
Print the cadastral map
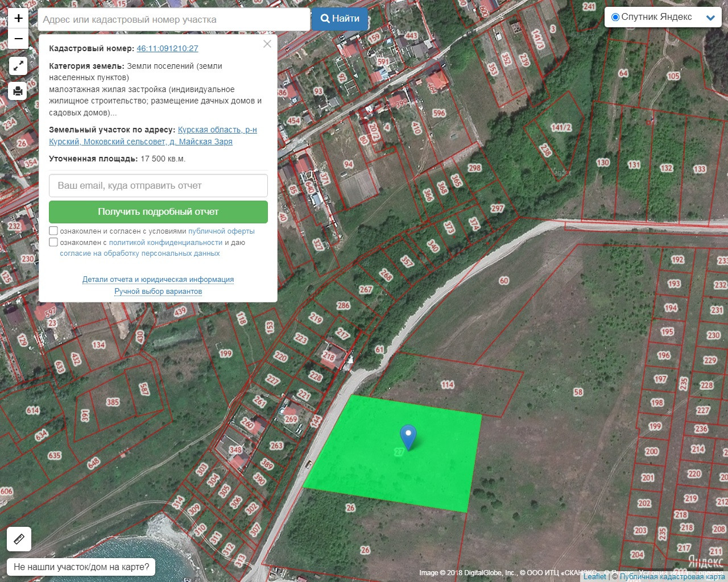pos(18,91)
